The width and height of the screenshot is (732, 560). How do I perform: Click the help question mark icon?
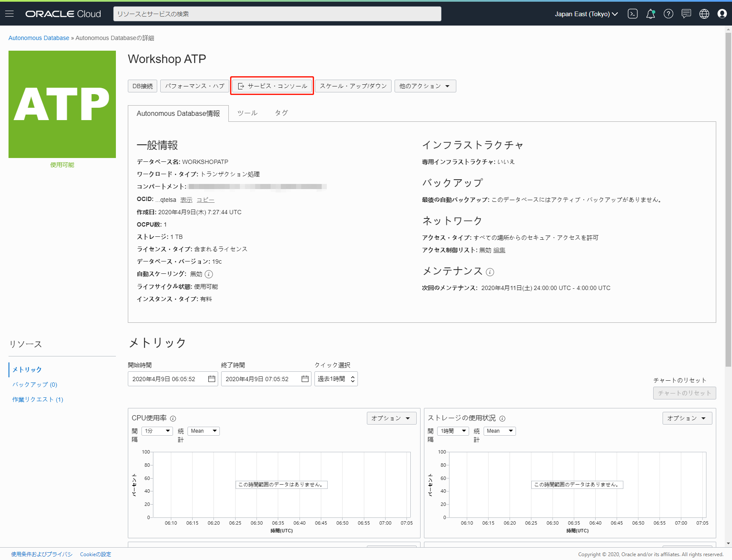tap(668, 14)
